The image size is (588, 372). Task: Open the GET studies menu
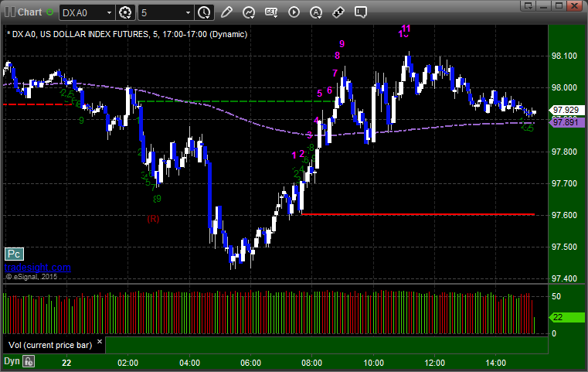(271, 12)
